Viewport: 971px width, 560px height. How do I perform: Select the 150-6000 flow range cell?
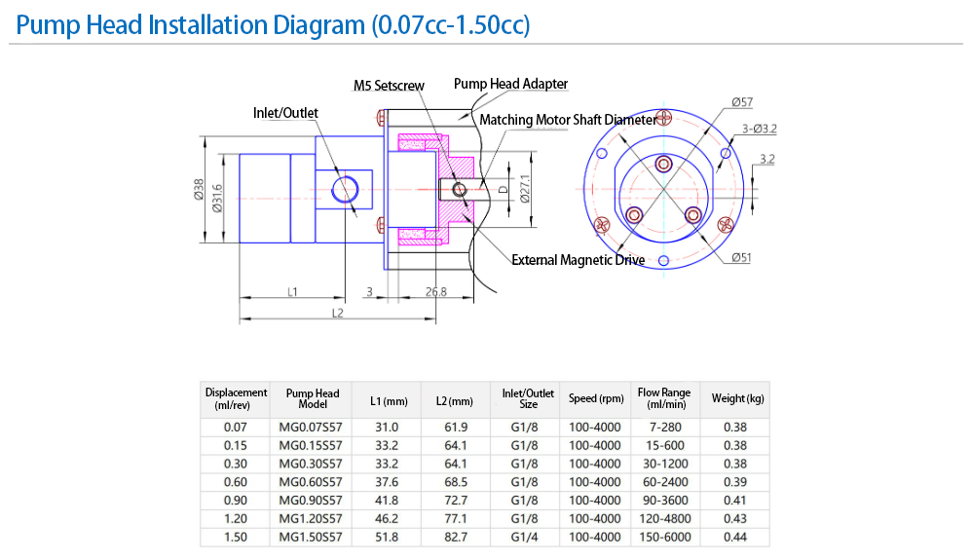(663, 537)
